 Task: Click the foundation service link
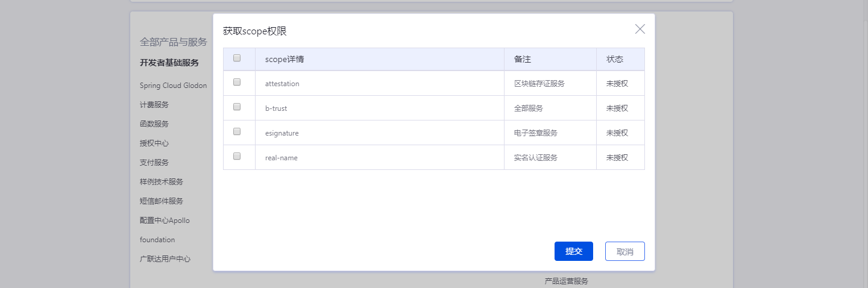point(157,240)
